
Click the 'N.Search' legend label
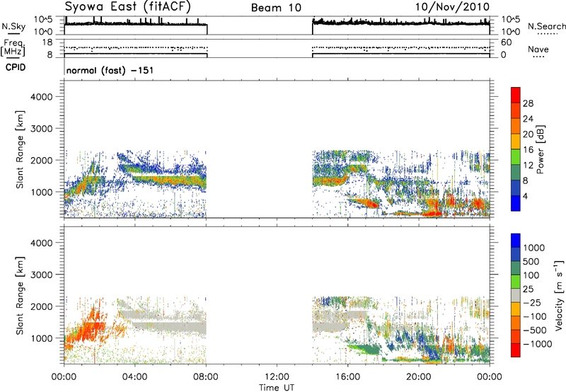546,26
